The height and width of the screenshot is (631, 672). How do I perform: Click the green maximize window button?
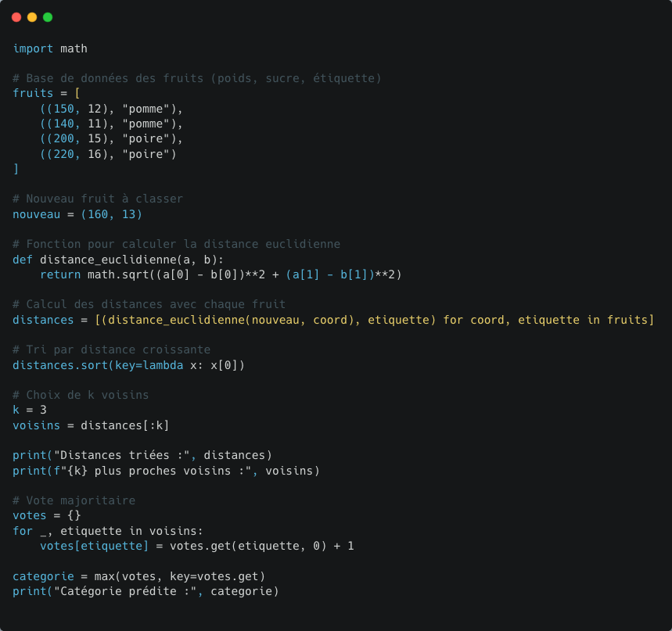[x=48, y=17]
